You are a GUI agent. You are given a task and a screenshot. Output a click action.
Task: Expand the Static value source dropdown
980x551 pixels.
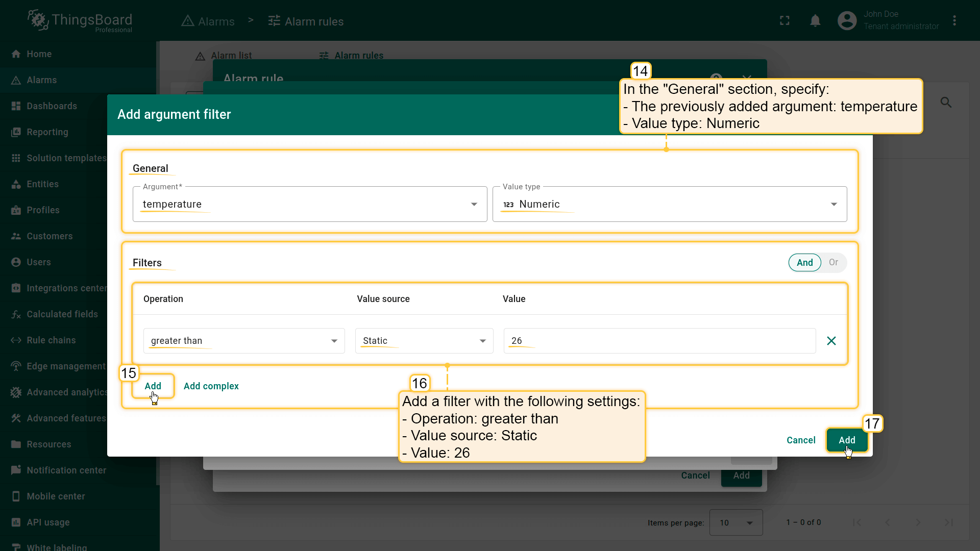coord(424,341)
